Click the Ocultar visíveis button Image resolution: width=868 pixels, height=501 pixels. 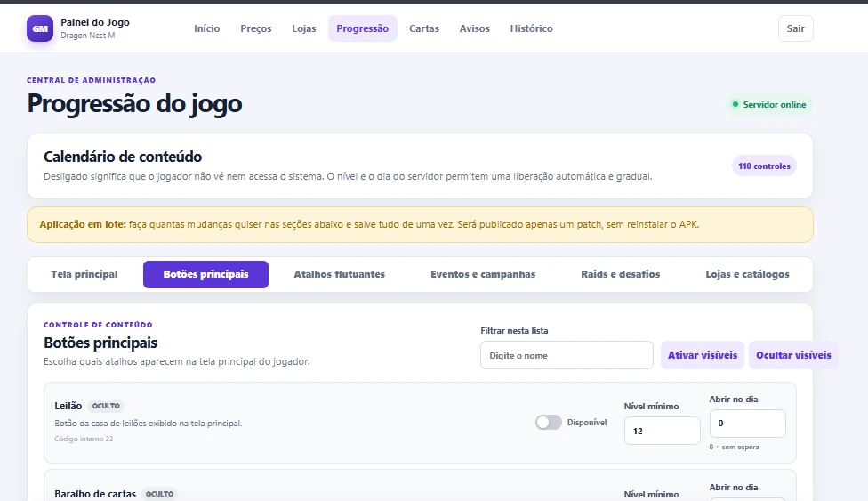tap(793, 355)
